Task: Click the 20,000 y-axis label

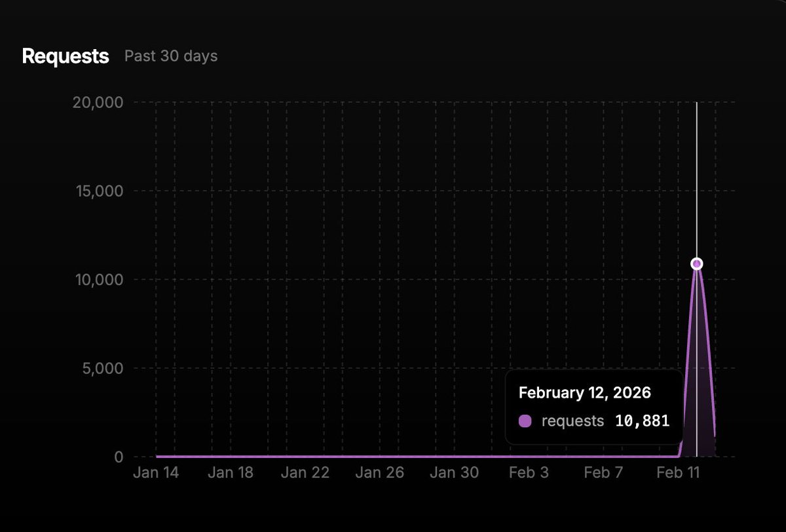Action: pos(100,102)
